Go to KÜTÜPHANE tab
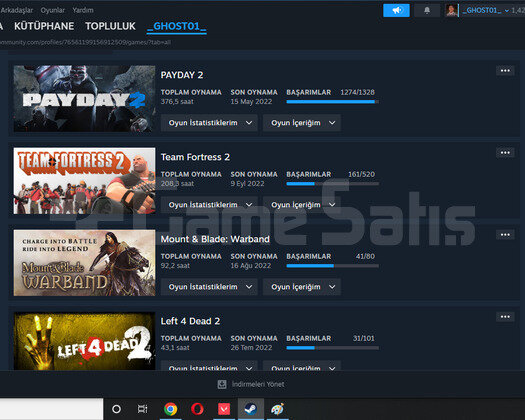Image resolution: width=525 pixels, height=420 pixels. (44, 26)
